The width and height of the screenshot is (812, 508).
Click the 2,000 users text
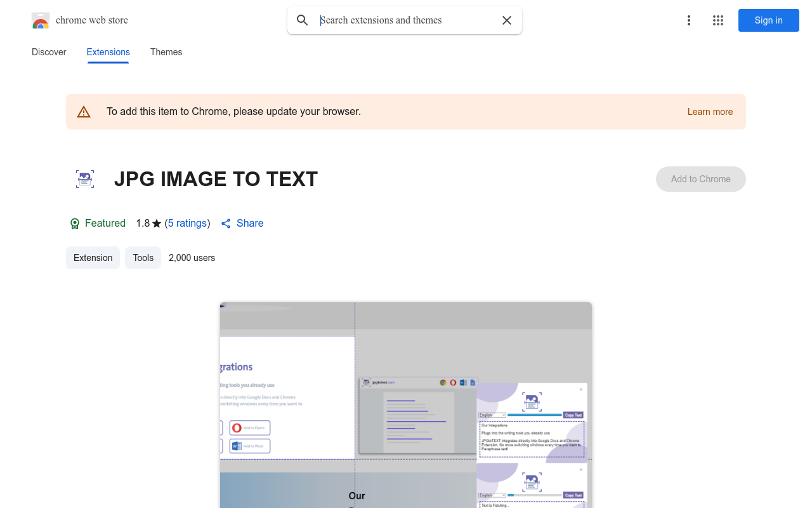tap(192, 258)
